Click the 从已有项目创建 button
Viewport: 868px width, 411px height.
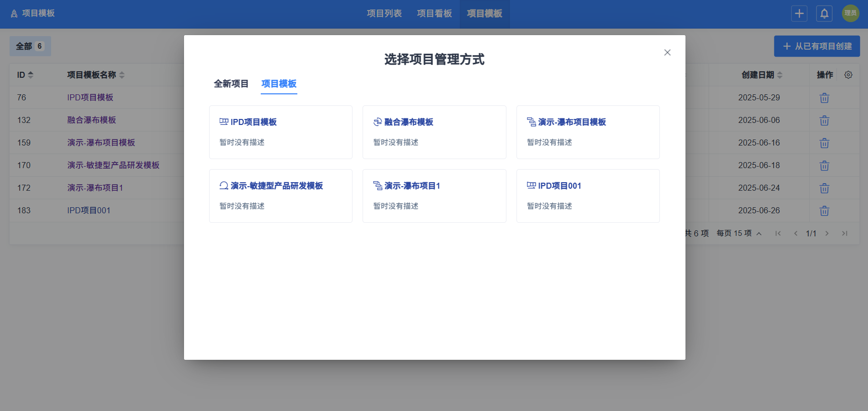coord(817,46)
